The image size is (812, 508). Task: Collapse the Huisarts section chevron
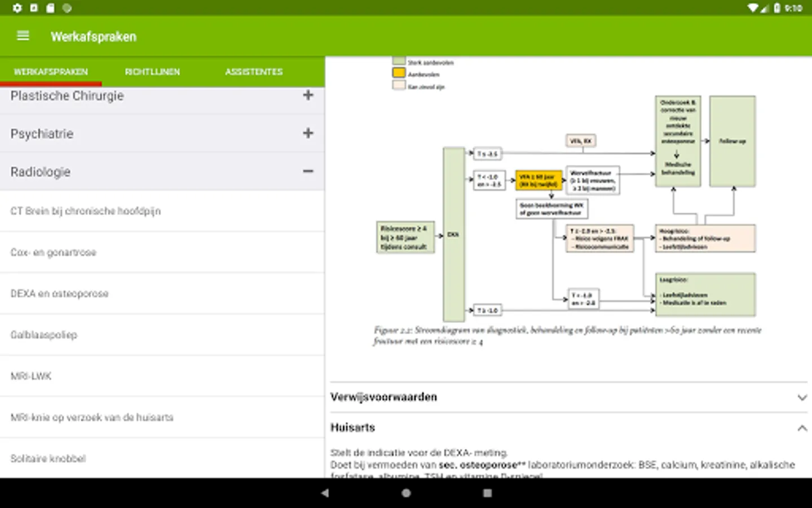[802, 428]
